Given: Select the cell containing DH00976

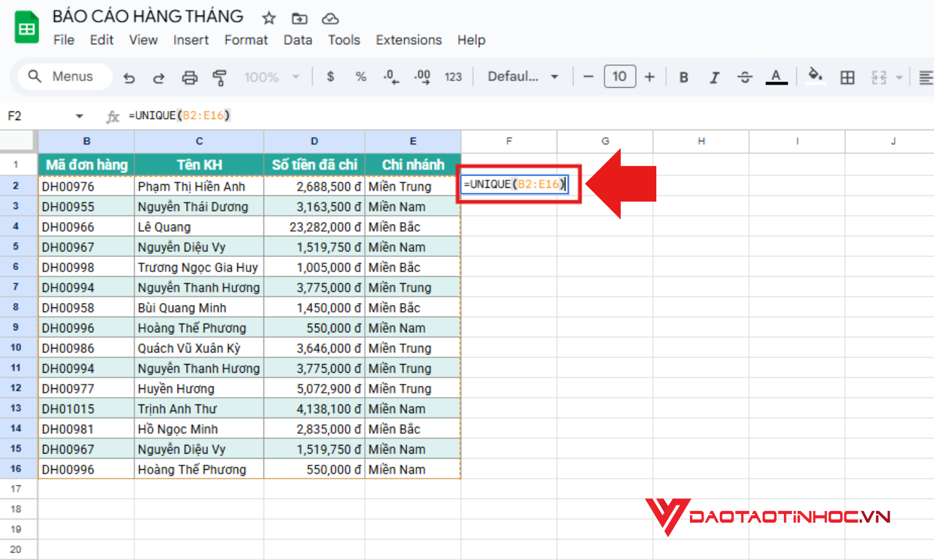Looking at the screenshot, I should pyautogui.click(x=87, y=187).
